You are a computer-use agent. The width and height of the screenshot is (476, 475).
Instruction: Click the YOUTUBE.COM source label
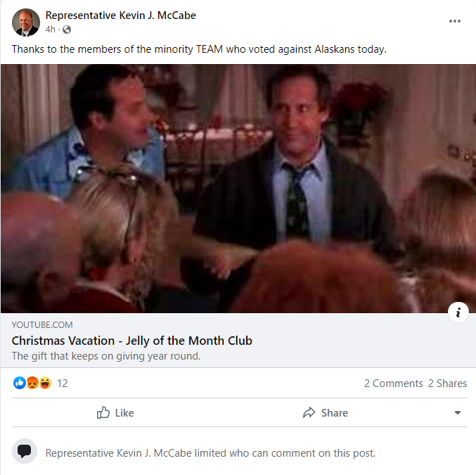coord(42,325)
